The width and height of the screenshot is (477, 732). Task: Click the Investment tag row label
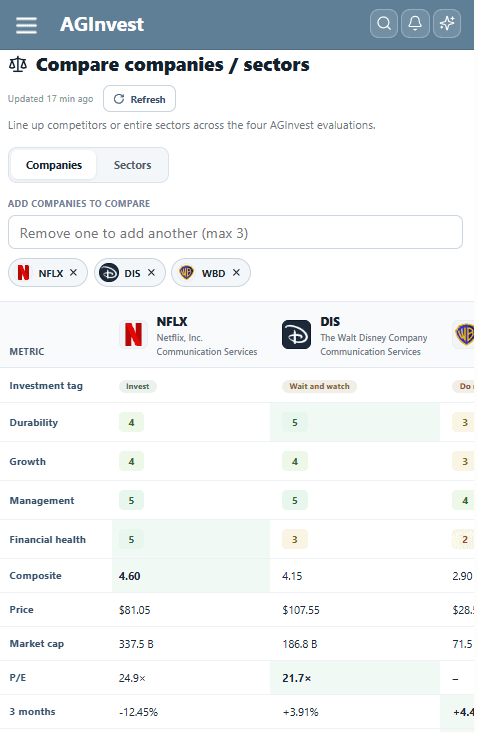click(x=46, y=386)
